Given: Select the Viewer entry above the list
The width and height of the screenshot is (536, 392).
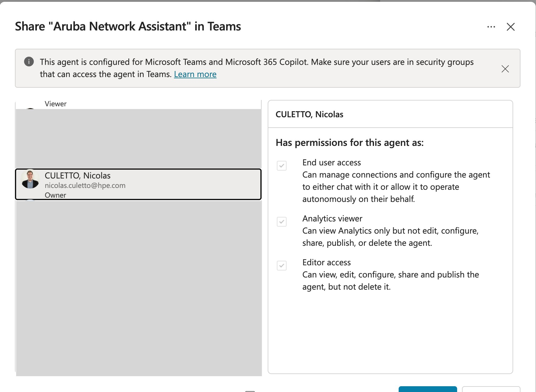Looking at the screenshot, I should [55, 104].
